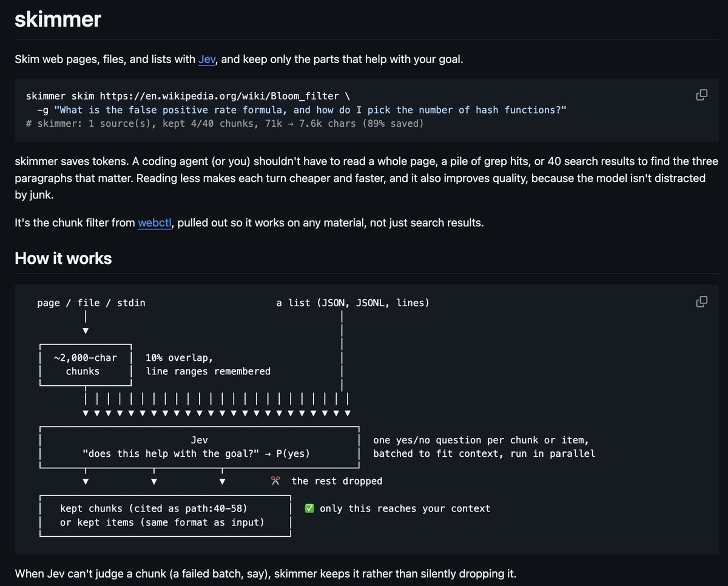Screen dimensions: 728x586
Task: Copy the How it works diagram block
Action: (701, 302)
